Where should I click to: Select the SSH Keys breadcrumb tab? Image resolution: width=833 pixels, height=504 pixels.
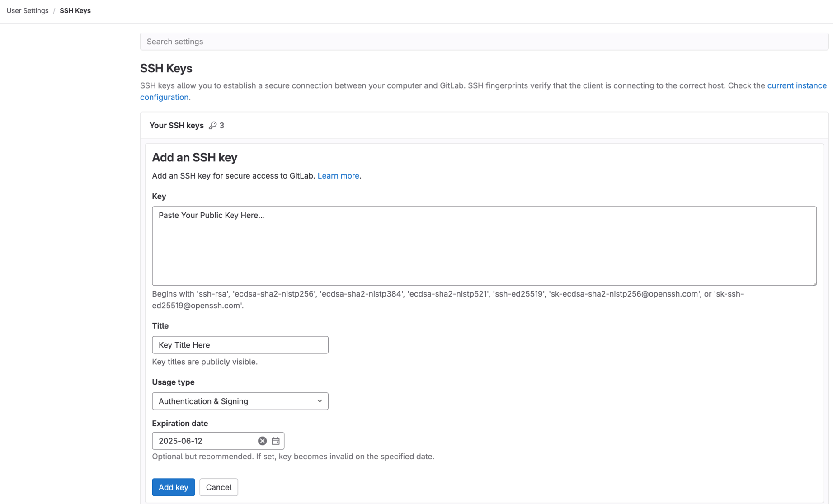75,10
